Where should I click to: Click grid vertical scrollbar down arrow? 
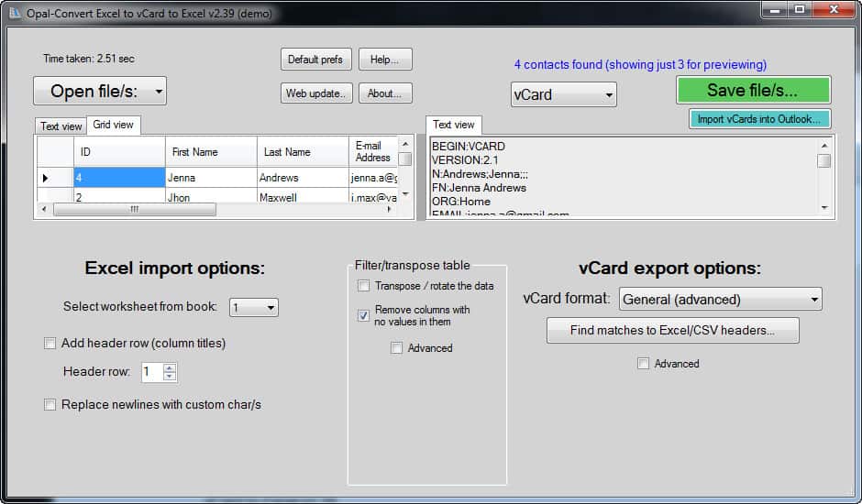[x=405, y=194]
